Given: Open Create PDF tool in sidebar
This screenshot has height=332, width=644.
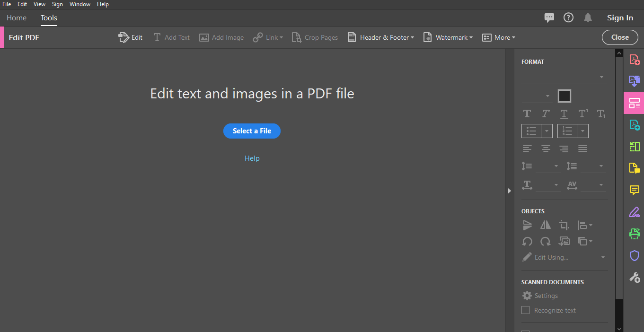Looking at the screenshot, I should pos(634,60).
